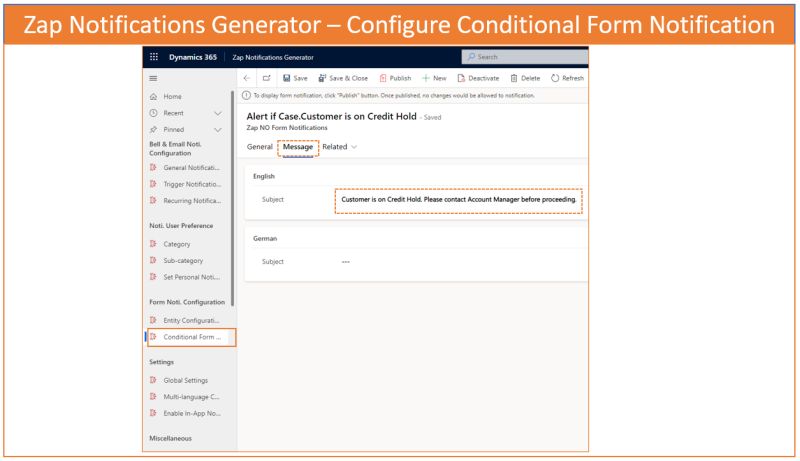The height and width of the screenshot is (461, 800).
Task: Open the Sub-category sidebar item
Action: tap(183, 261)
